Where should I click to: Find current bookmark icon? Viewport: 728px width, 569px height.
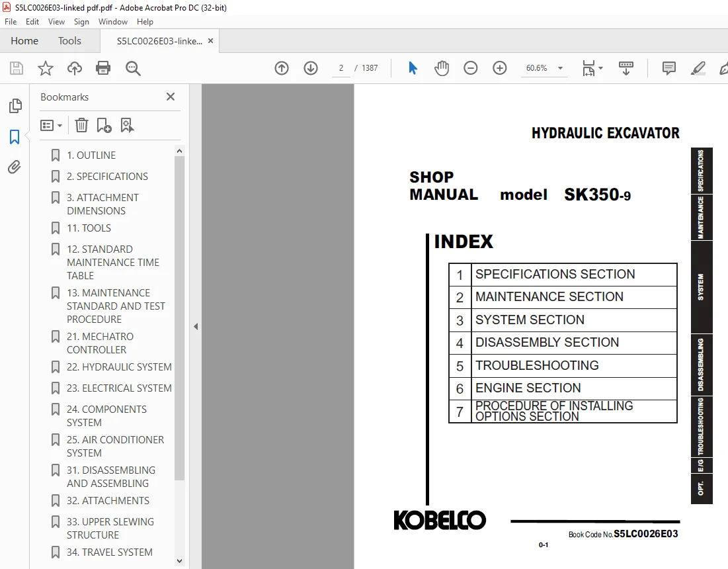127,126
